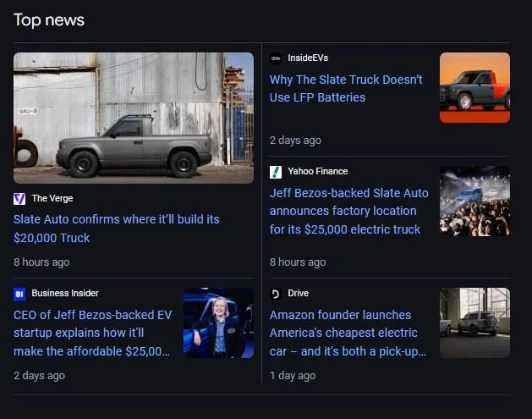
Task: Click The Verge publisher logo icon
Action: click(19, 199)
